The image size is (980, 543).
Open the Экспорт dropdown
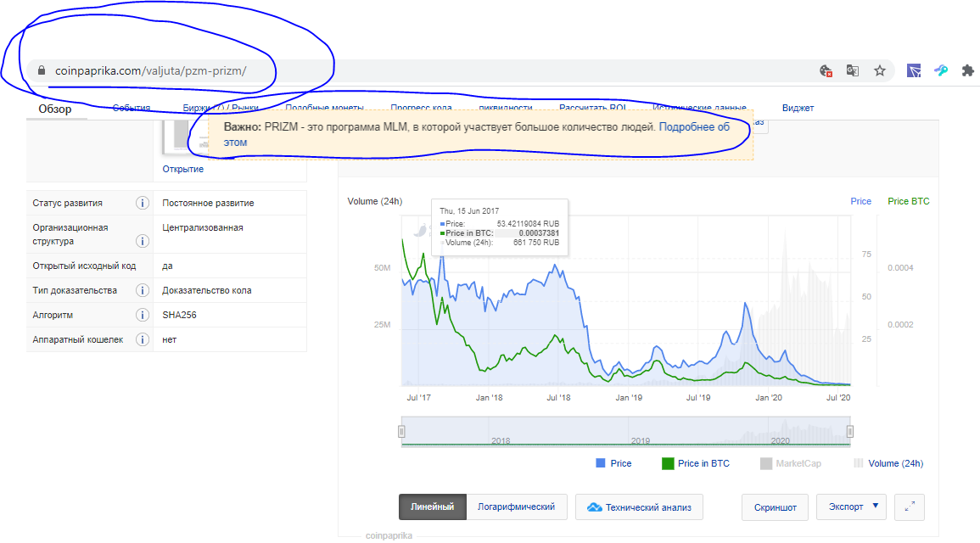coord(851,507)
